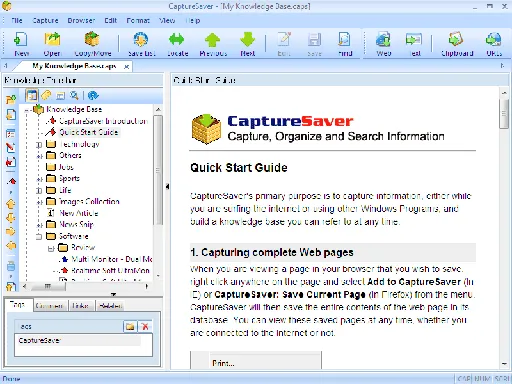Switch to the Related tab
The image size is (512, 384).
click(110, 306)
